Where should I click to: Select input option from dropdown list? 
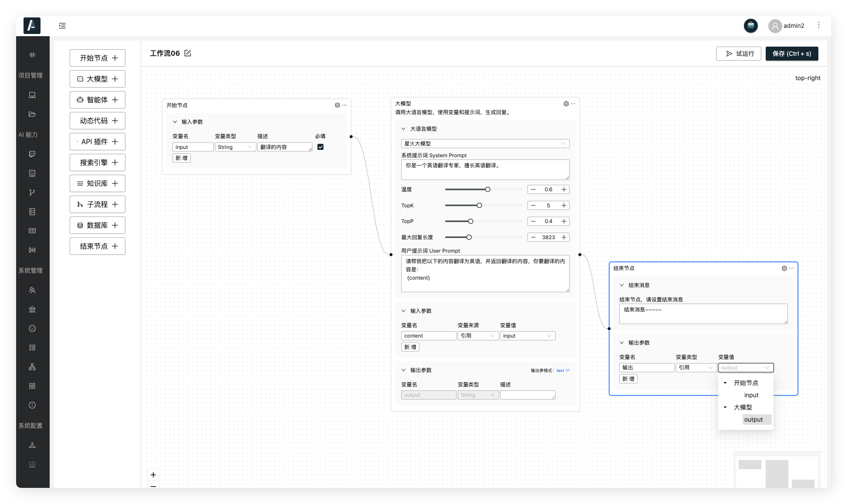pos(751,395)
